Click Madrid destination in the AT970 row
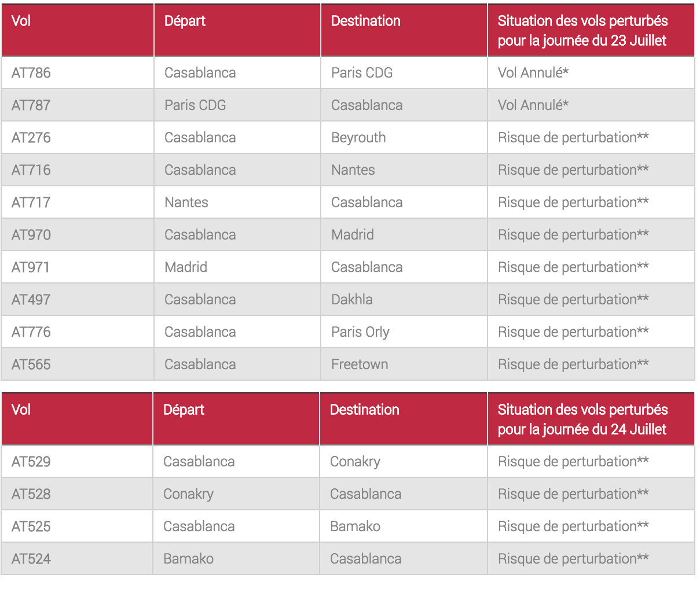This screenshot has width=700, height=589. pos(352,235)
